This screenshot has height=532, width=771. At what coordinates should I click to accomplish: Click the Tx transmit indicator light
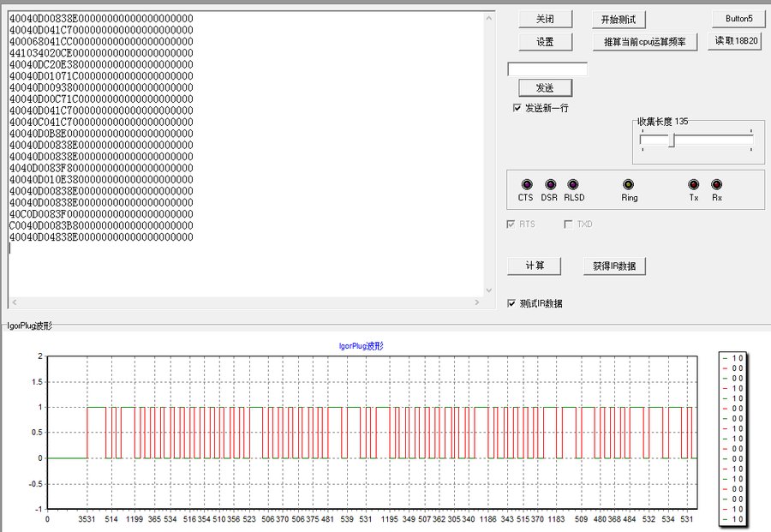click(x=692, y=183)
